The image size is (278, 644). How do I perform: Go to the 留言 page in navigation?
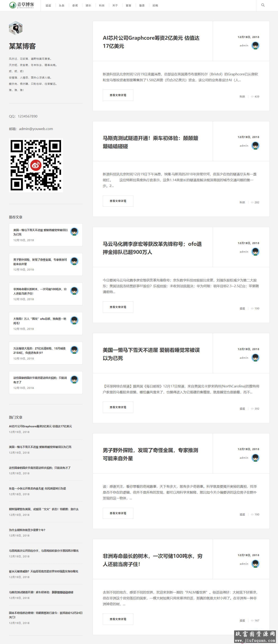tap(128, 5)
